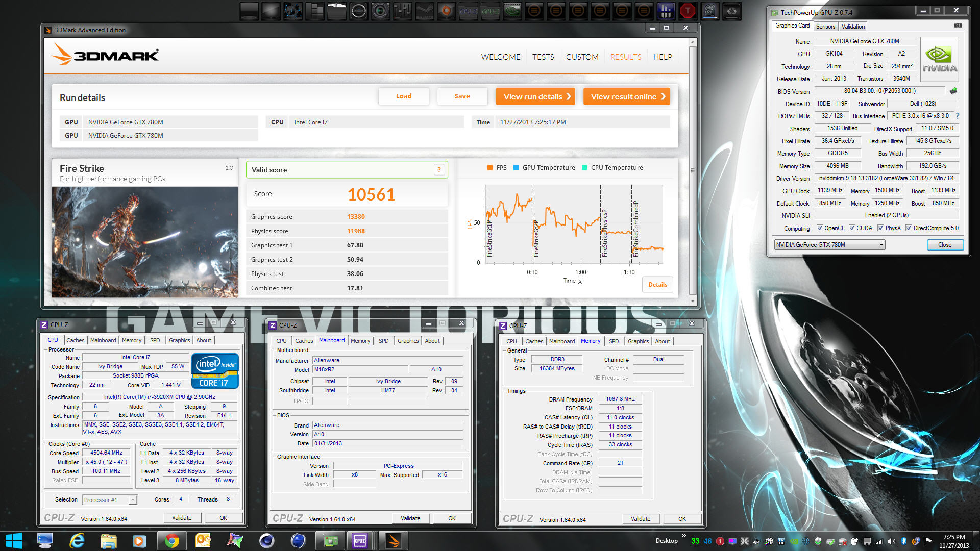Click the View result online button
This screenshot has height=551, width=980.
[627, 96]
